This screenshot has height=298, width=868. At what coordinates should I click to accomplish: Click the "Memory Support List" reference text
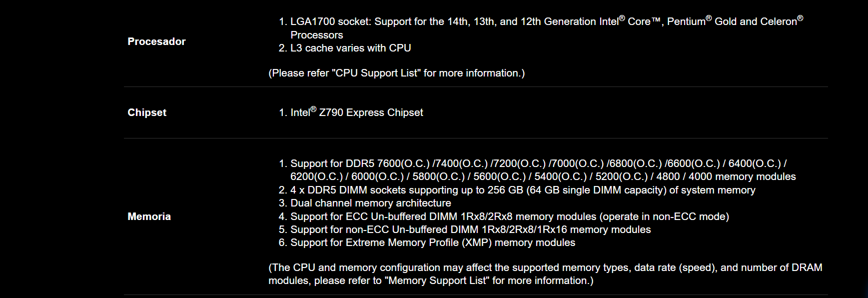[x=437, y=280]
